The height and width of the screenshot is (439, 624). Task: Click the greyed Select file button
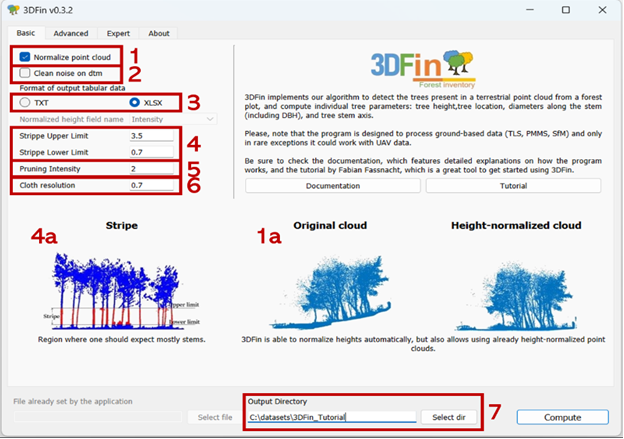[215, 417]
